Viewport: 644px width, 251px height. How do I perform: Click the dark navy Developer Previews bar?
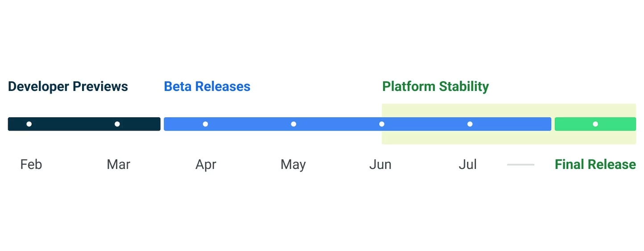84,124
